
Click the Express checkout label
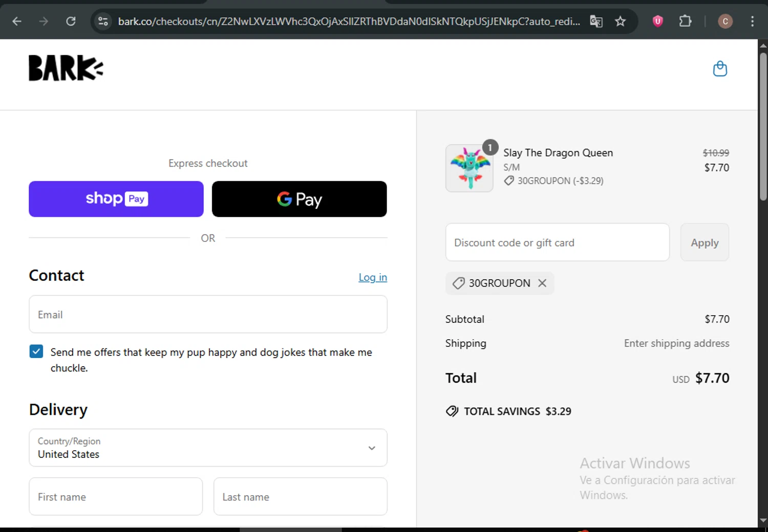point(208,163)
